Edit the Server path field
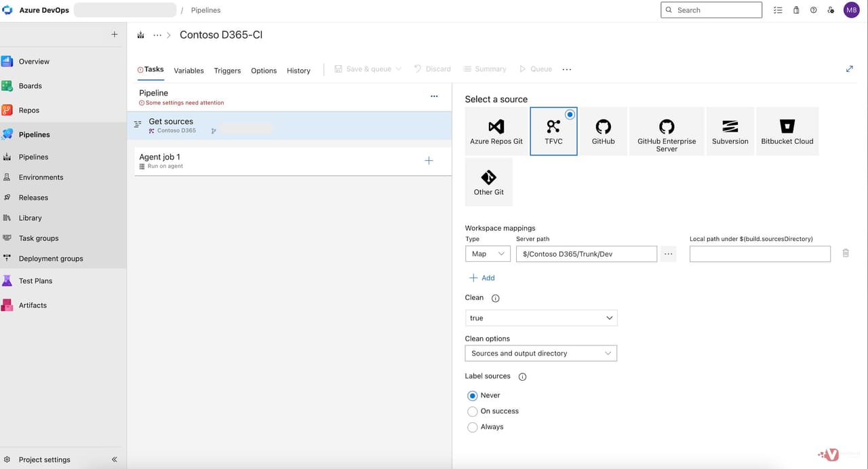This screenshot has width=868, height=469. (587, 254)
